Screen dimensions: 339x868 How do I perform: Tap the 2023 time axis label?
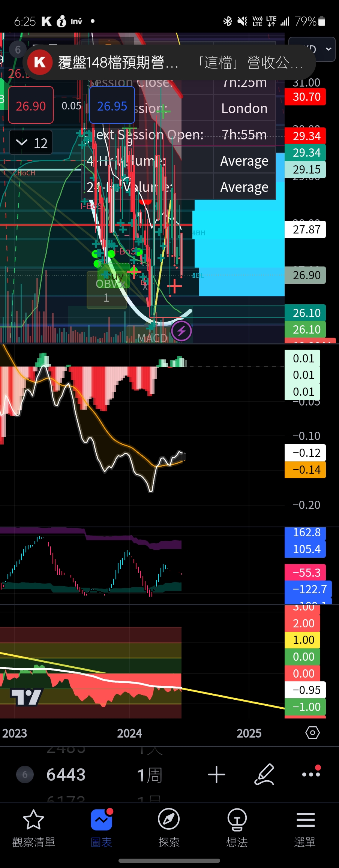(15, 733)
